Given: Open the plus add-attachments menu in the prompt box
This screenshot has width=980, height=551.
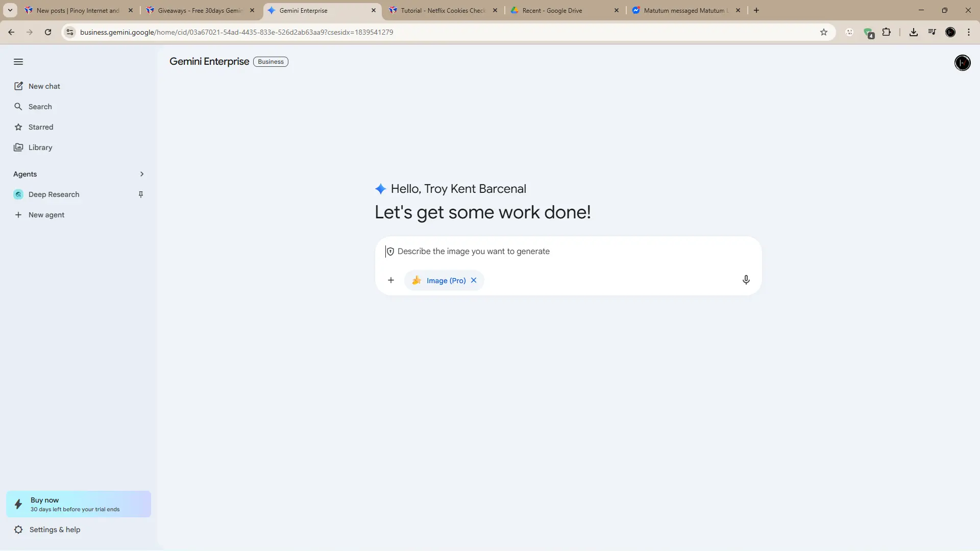Looking at the screenshot, I should [x=391, y=280].
